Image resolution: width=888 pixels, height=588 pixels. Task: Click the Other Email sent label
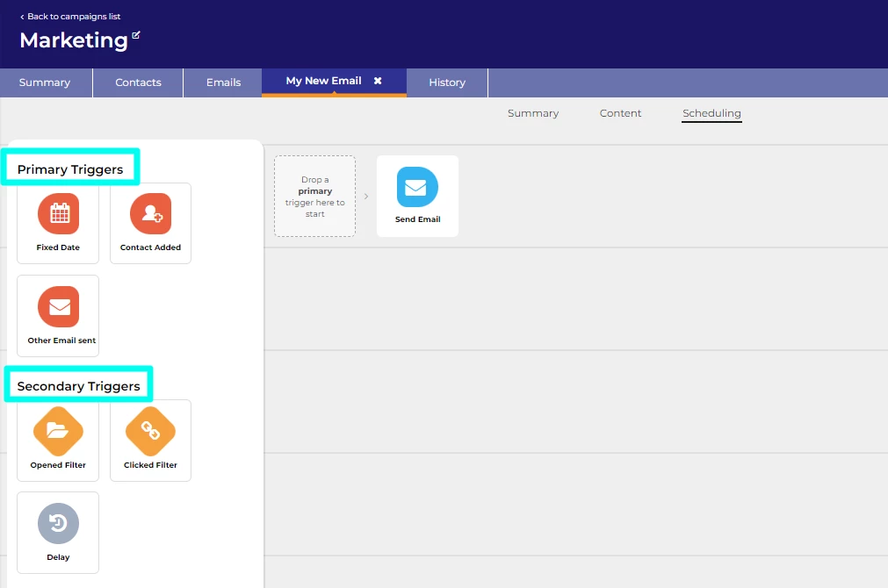(61, 341)
